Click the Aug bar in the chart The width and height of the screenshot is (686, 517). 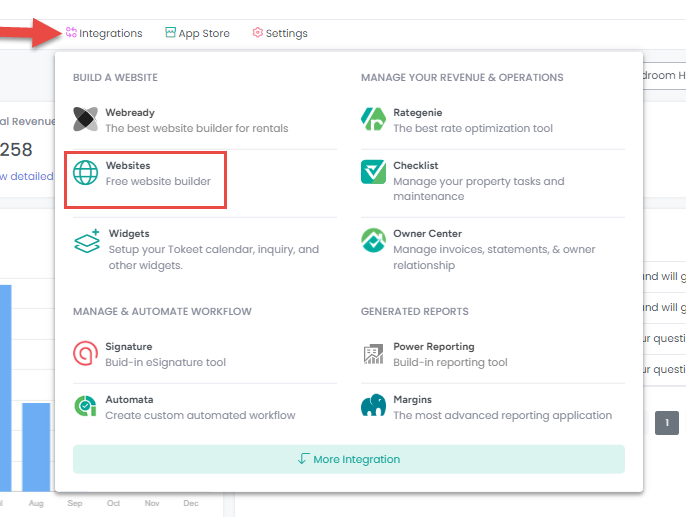click(36, 447)
